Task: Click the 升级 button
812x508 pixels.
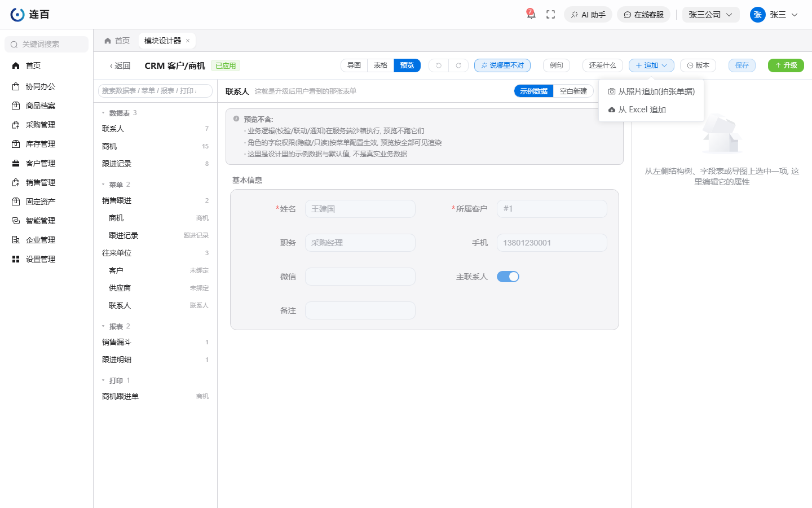Action: click(x=786, y=65)
